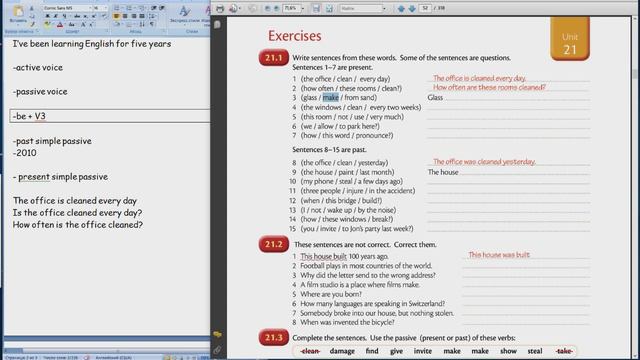Toggle bold formatting in Word
This screenshot has width=640, height=360.
pyautogui.click(x=47, y=16)
